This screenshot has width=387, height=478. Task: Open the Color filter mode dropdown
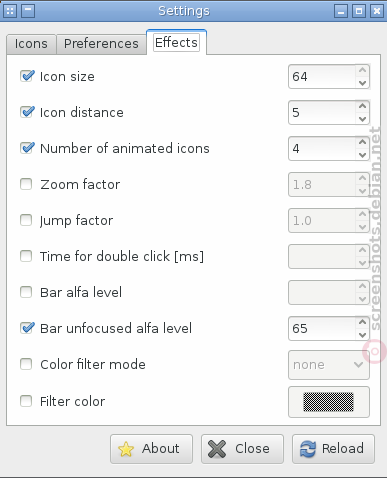(329, 365)
